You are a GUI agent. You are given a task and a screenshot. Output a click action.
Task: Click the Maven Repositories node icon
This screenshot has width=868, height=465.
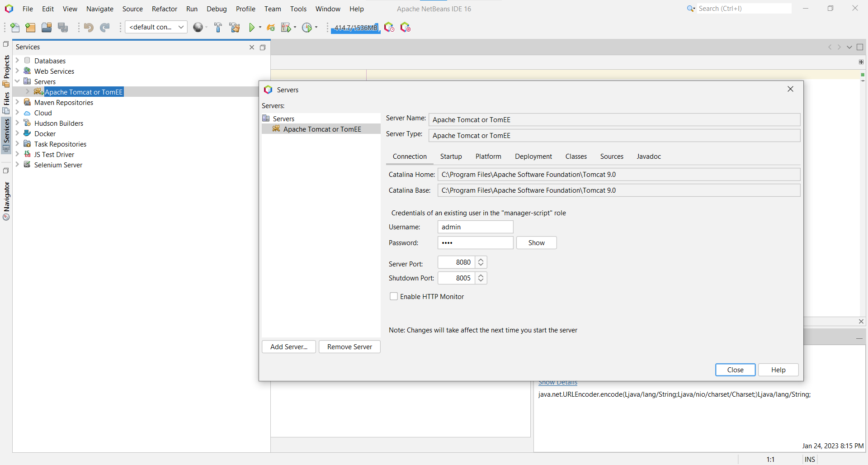(x=27, y=102)
